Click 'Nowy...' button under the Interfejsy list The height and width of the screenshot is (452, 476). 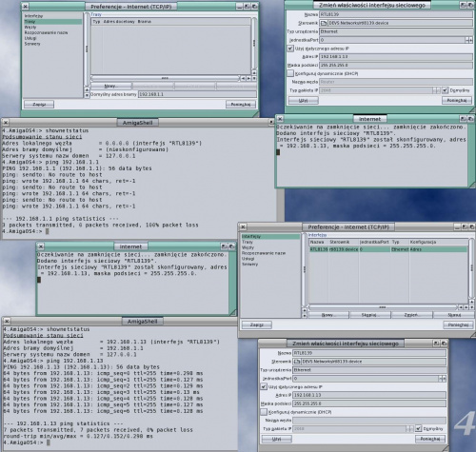click(328, 315)
